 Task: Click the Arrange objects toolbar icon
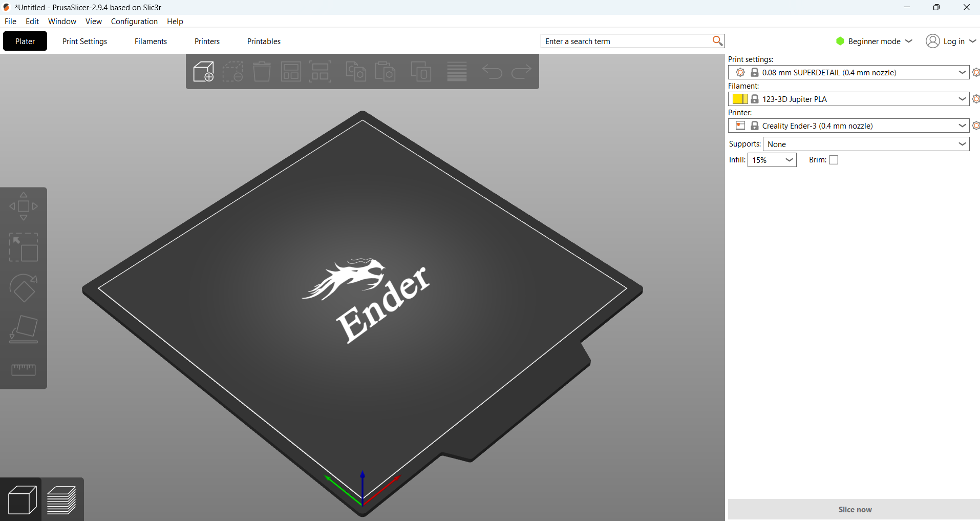[291, 72]
